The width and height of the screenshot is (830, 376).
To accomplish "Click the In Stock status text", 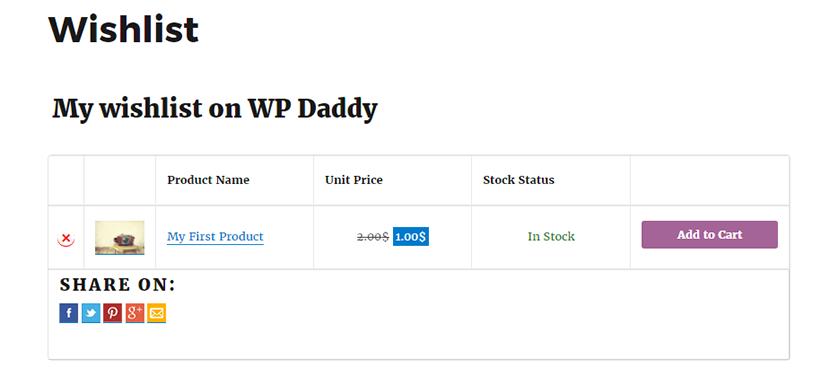I will (x=551, y=237).
